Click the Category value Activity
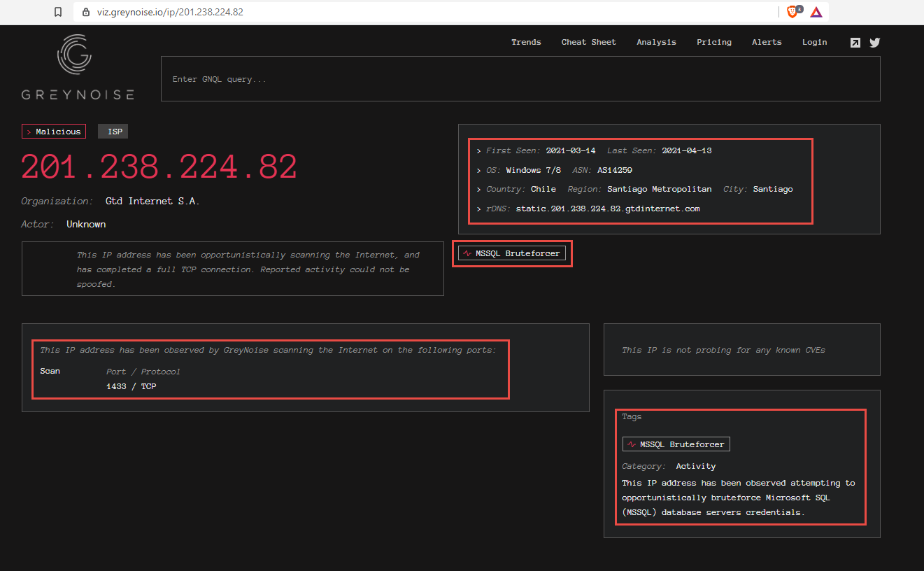 tap(696, 466)
